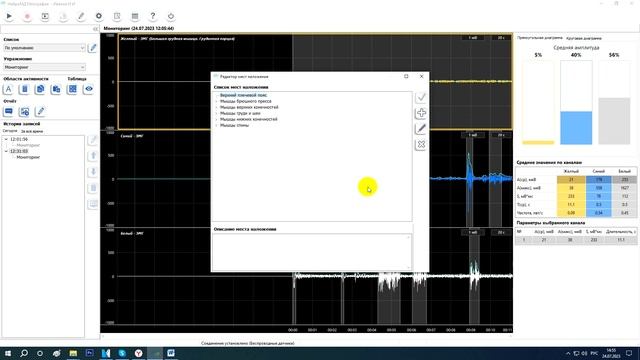The image size is (640, 360).
Task: Click the gray channel 56% amplitude bar
Action: pyautogui.click(x=614, y=121)
